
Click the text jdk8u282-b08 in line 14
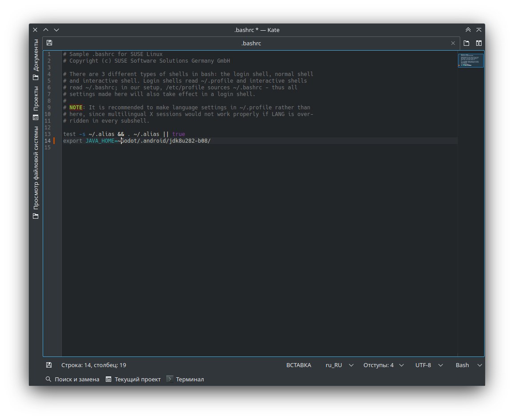189,141
